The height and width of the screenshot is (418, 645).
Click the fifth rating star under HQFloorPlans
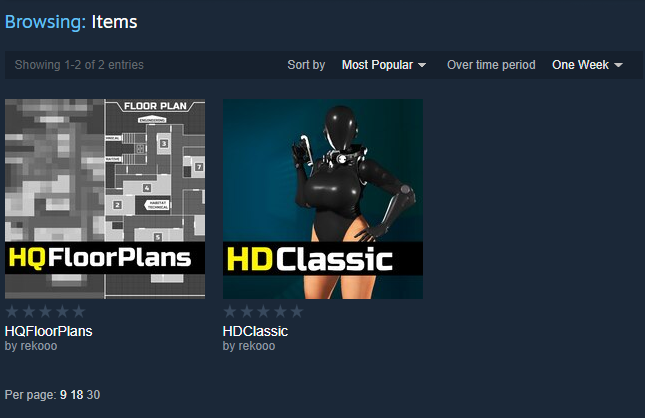pos(79,311)
